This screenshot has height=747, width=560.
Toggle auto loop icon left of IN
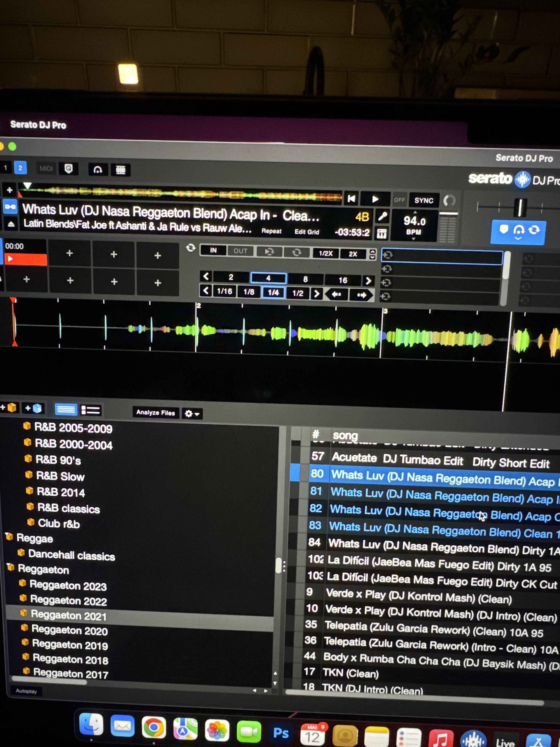[x=191, y=248]
